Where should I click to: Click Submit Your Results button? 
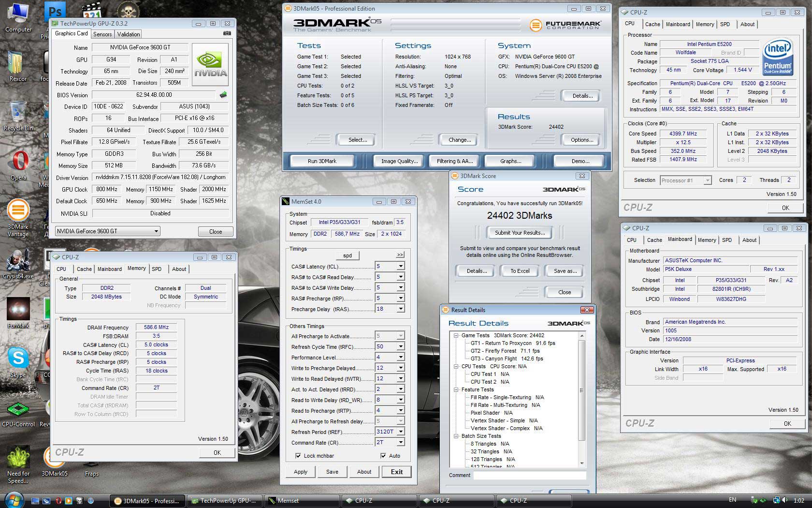520,233
